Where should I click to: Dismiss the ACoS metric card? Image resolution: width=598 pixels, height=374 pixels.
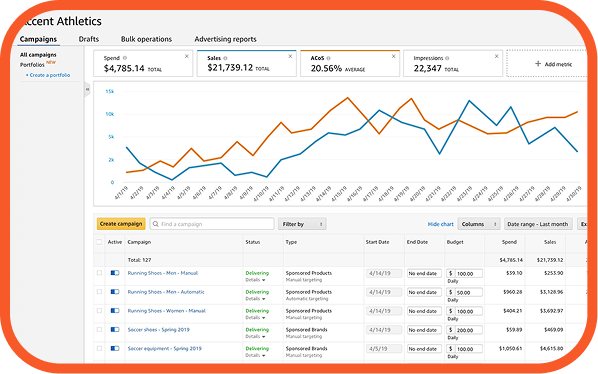click(394, 56)
